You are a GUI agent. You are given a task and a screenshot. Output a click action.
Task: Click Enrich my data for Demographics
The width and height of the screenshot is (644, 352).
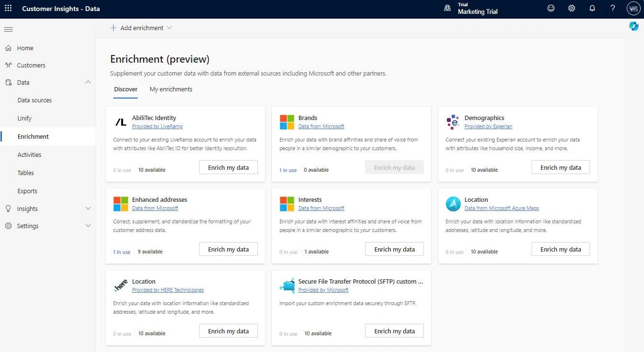pos(561,167)
